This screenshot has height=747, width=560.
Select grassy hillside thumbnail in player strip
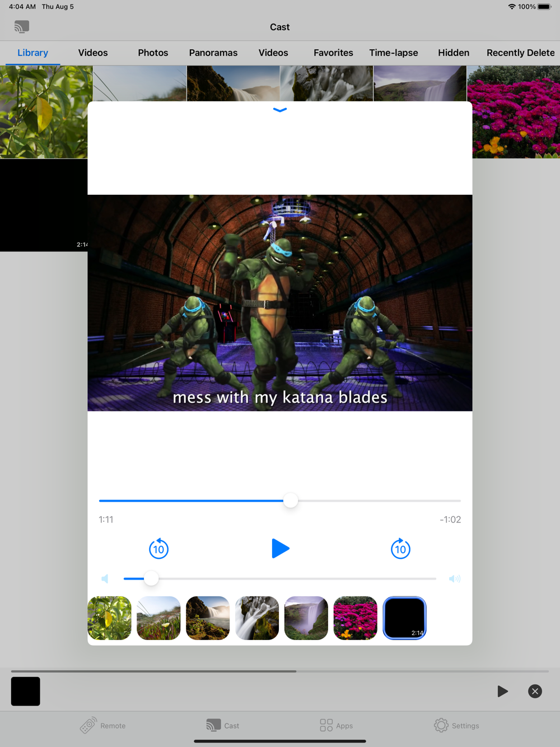tap(158, 618)
